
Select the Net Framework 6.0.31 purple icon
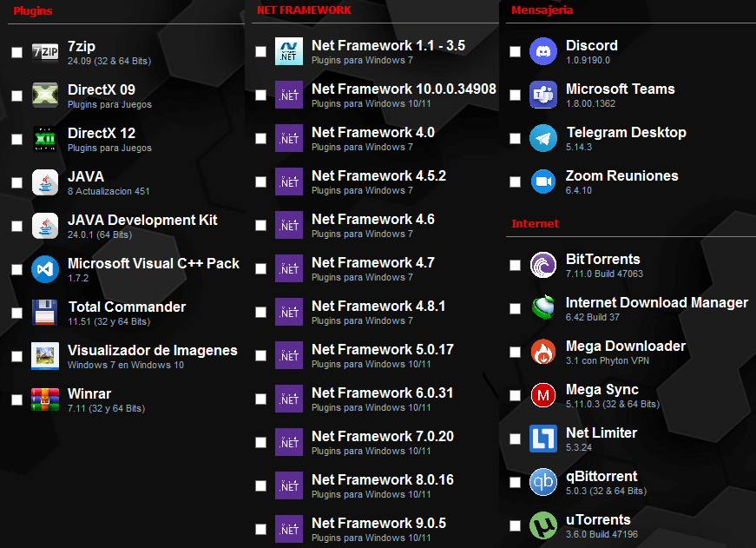point(289,399)
